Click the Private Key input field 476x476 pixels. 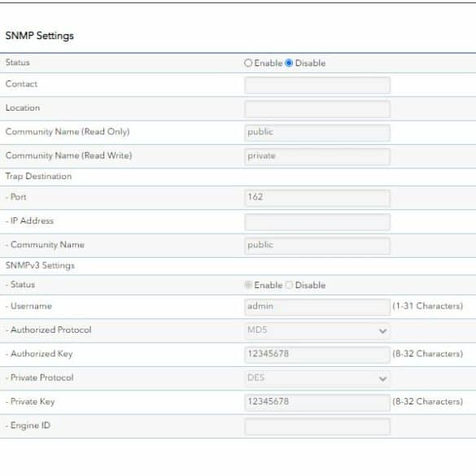coord(317,402)
